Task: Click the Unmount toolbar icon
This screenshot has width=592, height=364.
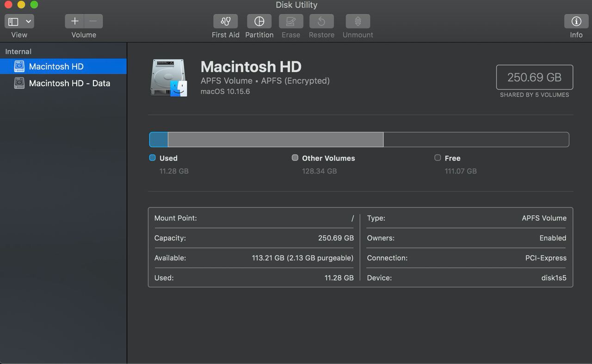Action: point(358,21)
